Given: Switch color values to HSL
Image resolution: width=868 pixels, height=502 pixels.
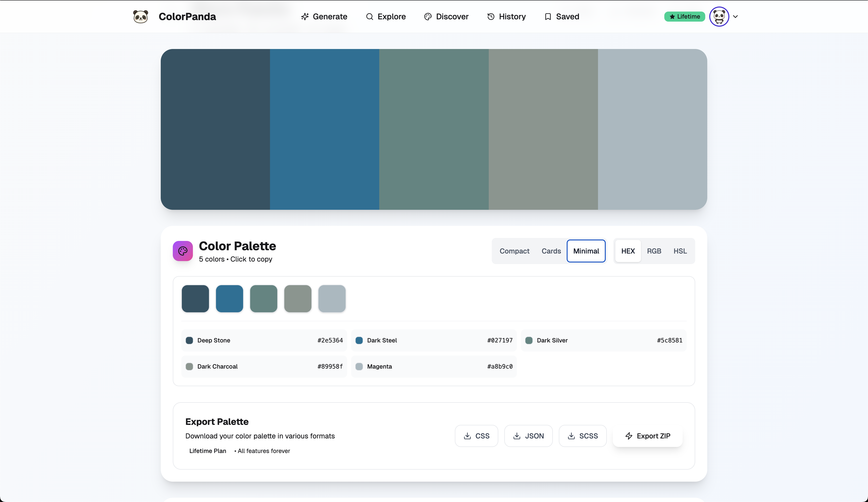Looking at the screenshot, I should pos(680,251).
